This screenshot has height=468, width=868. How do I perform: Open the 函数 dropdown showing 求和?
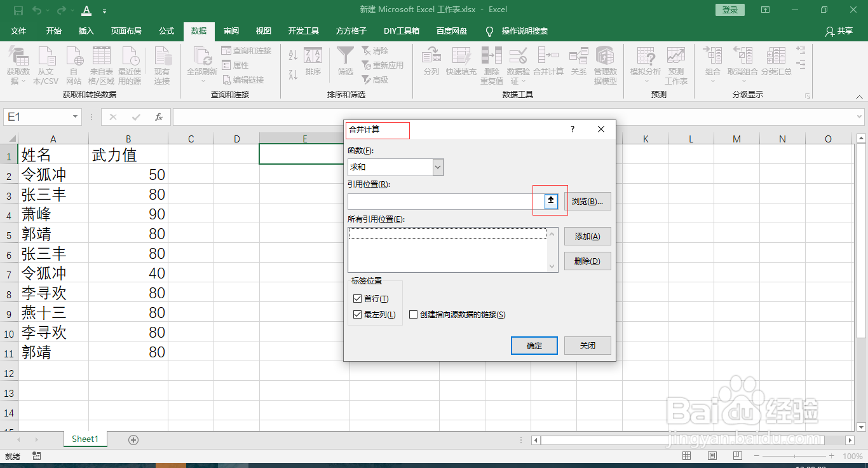437,167
